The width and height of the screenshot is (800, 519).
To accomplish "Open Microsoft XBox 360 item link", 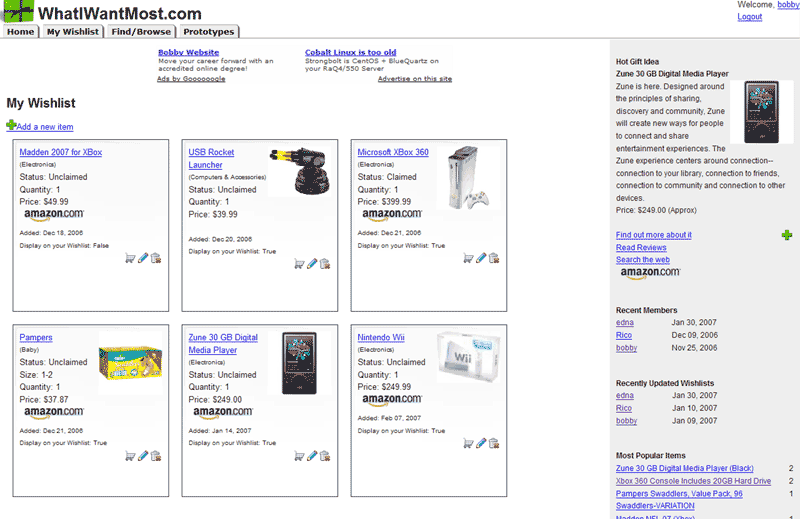I will tap(393, 152).
